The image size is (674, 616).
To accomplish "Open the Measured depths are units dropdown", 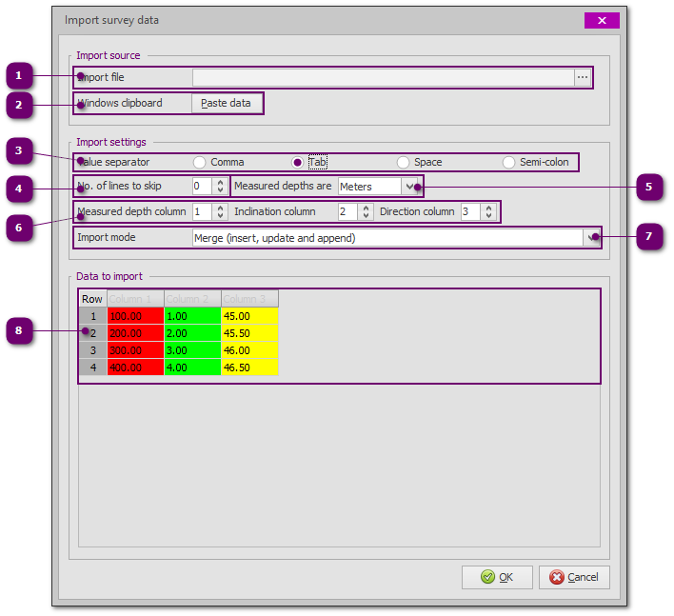I will 410,187.
